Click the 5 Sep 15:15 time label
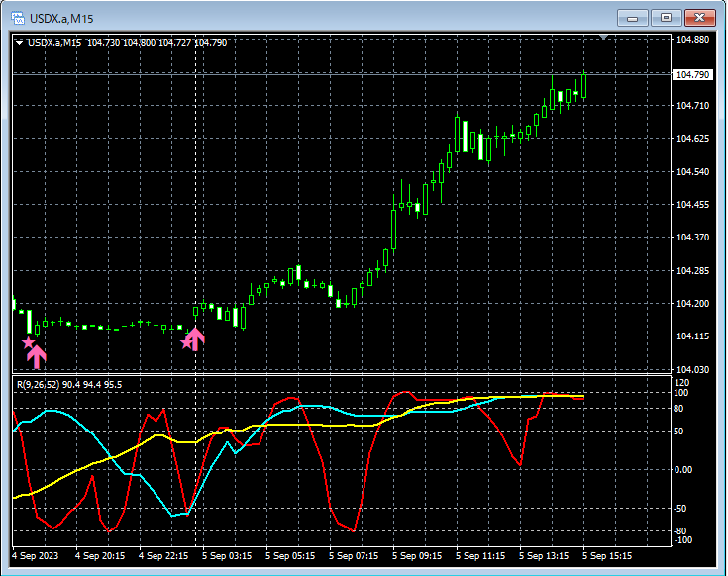This screenshot has width=728, height=576. [x=607, y=555]
